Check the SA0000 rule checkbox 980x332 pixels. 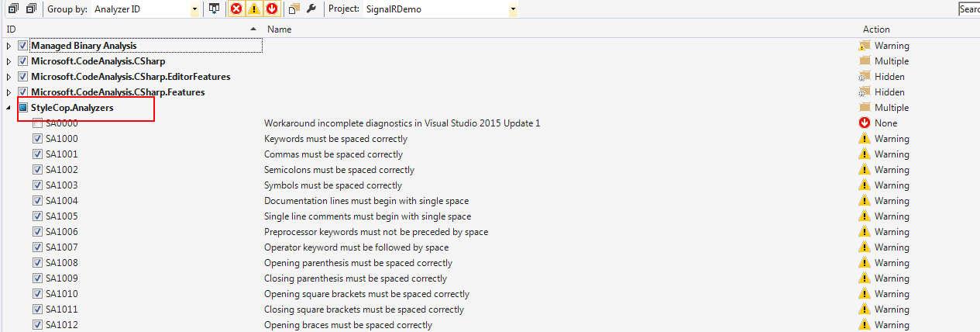37,123
